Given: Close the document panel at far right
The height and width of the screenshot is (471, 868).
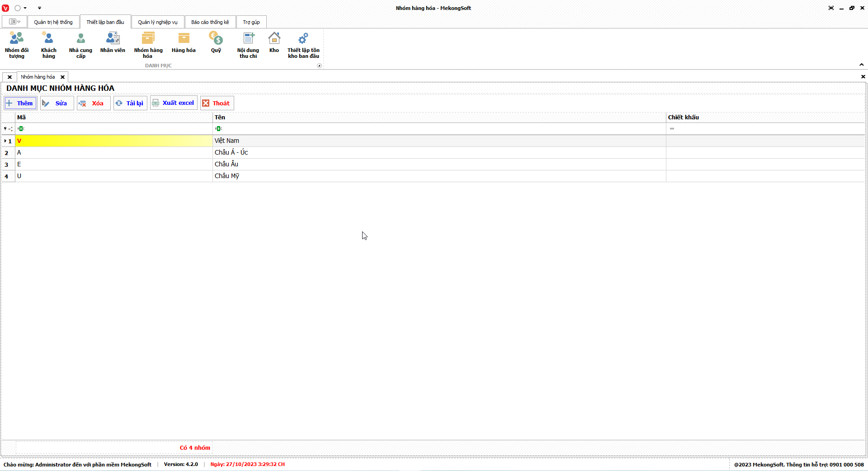Looking at the screenshot, I should point(863,77).
